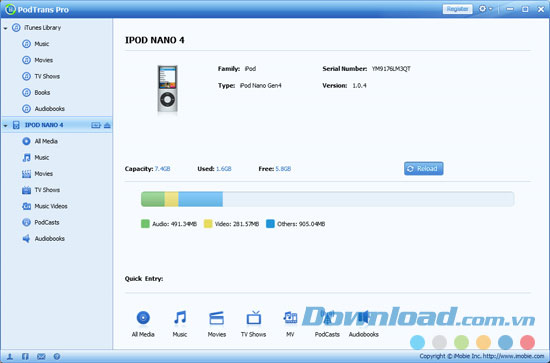Click the Family value iPod
The image size is (550, 363).
[x=250, y=69]
